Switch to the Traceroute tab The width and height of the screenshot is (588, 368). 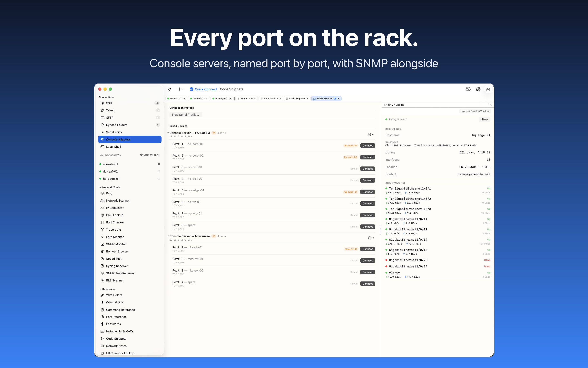(x=246, y=99)
